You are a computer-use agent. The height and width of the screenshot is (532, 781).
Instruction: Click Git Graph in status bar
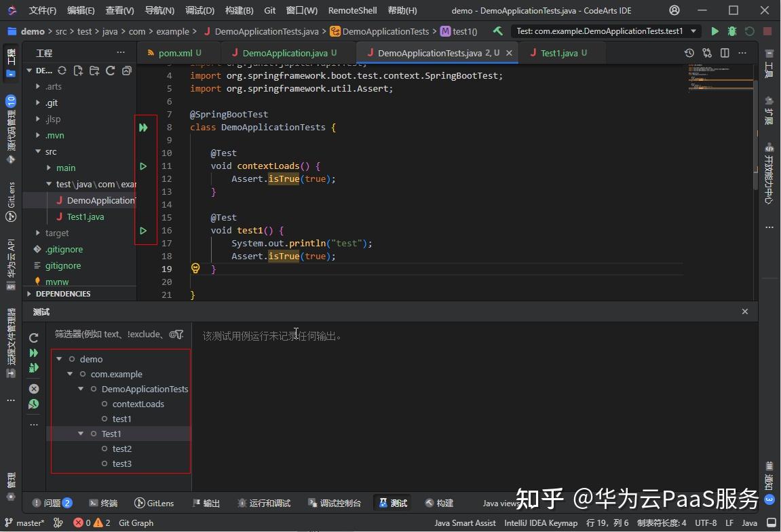[136, 522]
